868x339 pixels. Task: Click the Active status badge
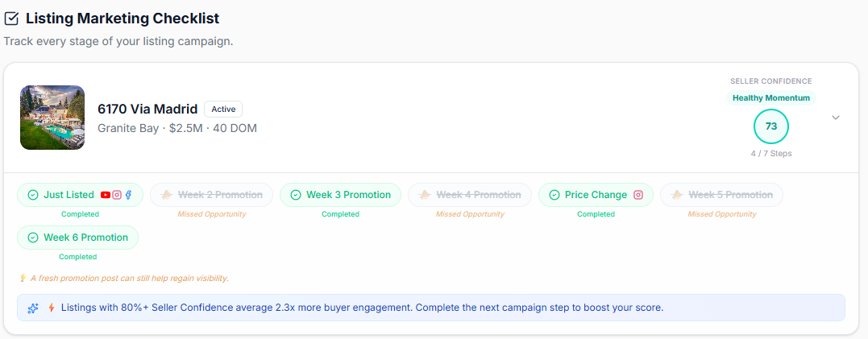[x=223, y=110]
